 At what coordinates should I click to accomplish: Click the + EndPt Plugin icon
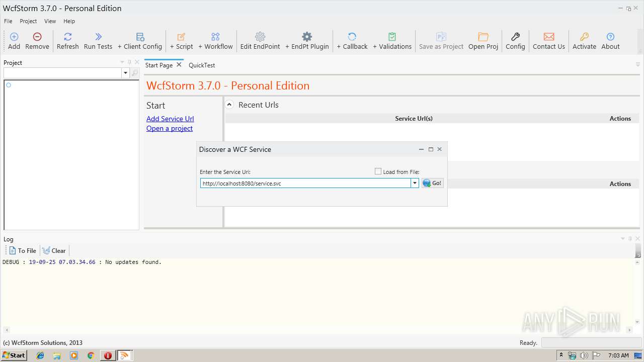(x=307, y=37)
